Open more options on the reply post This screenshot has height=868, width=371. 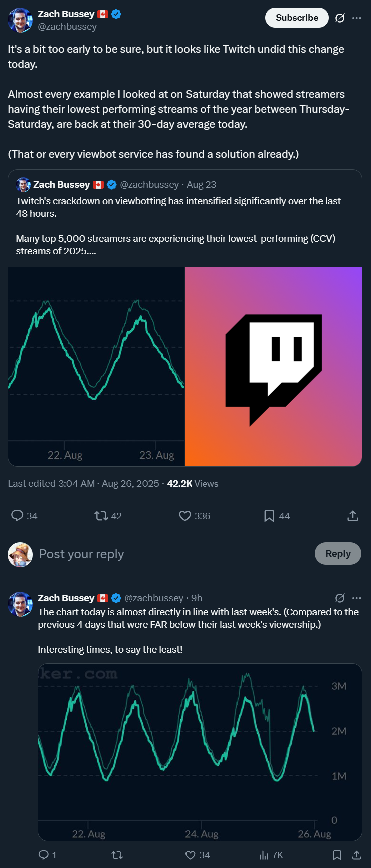coord(356,598)
